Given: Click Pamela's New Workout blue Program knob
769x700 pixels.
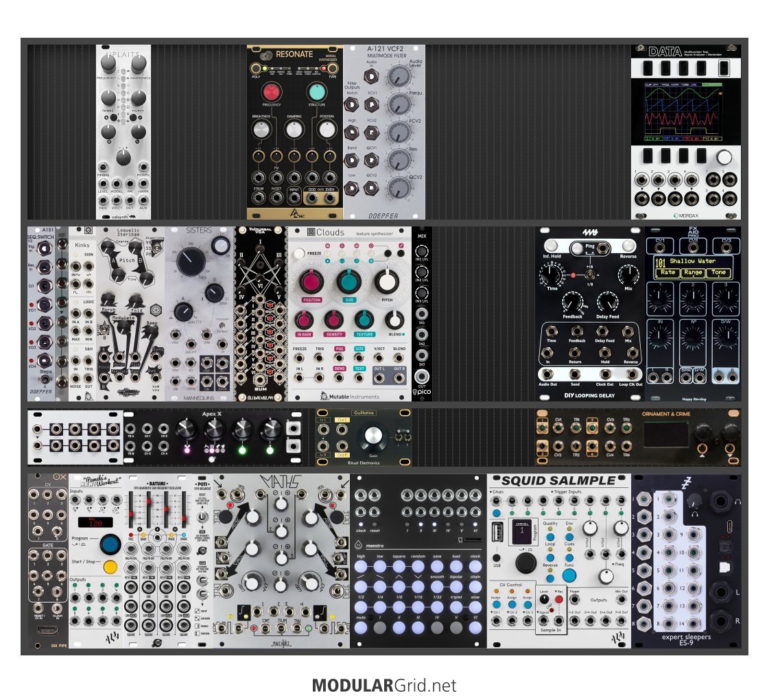Looking at the screenshot, I should [x=110, y=544].
